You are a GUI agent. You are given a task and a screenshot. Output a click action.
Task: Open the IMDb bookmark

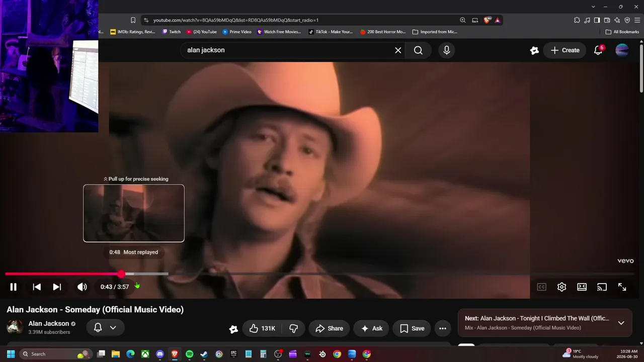133,32
